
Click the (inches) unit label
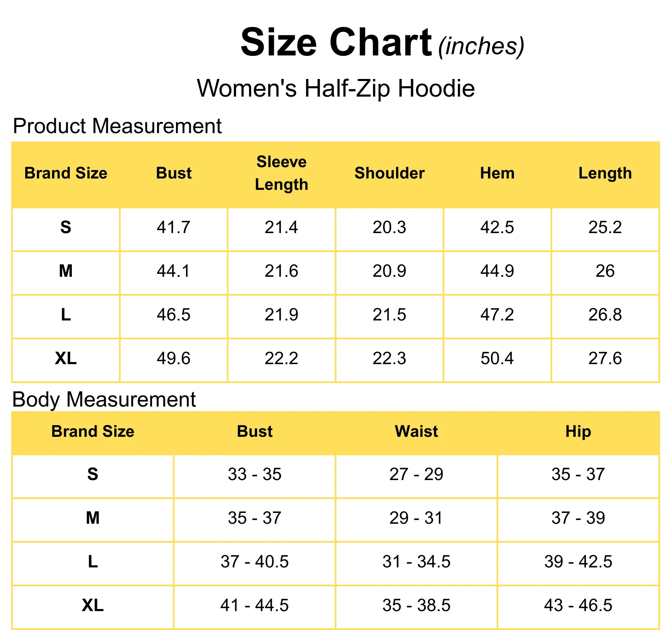[x=481, y=46]
